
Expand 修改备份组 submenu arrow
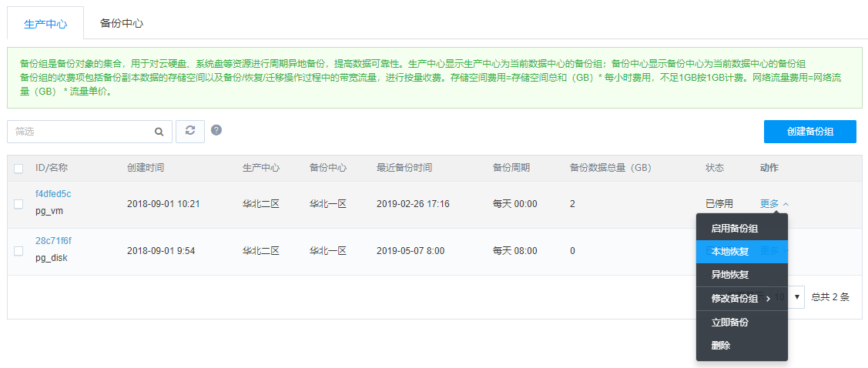[x=769, y=299]
